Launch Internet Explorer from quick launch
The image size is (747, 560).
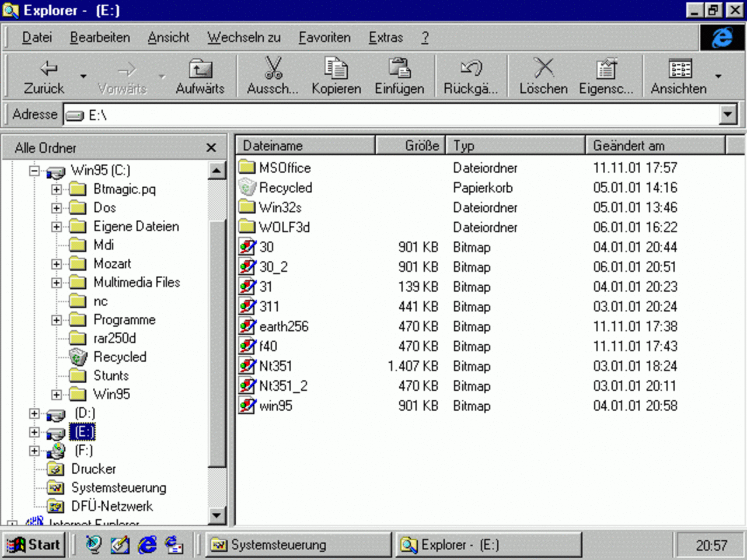(x=147, y=545)
